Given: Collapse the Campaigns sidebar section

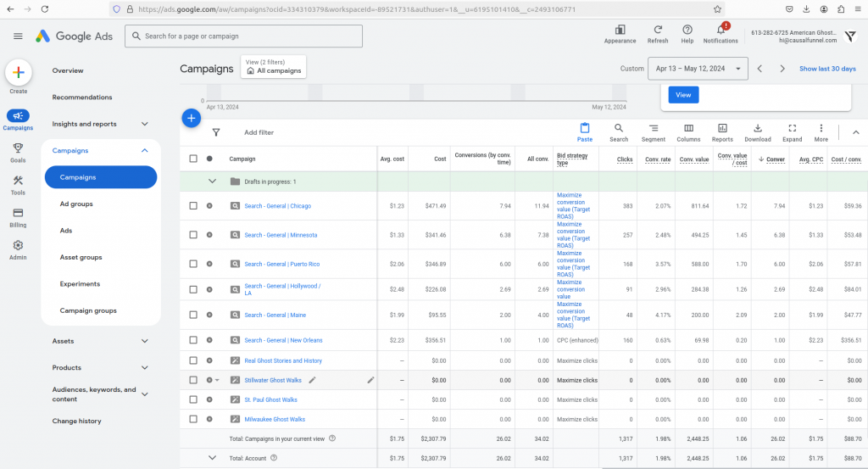Looking at the screenshot, I should [144, 151].
